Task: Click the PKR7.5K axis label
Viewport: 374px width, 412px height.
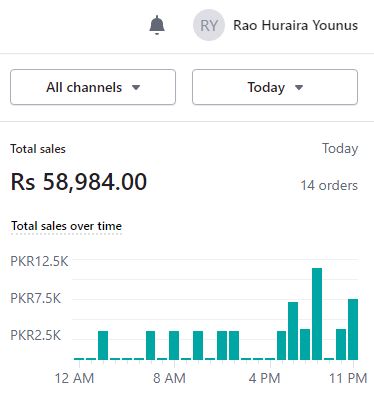Action: 36,298
